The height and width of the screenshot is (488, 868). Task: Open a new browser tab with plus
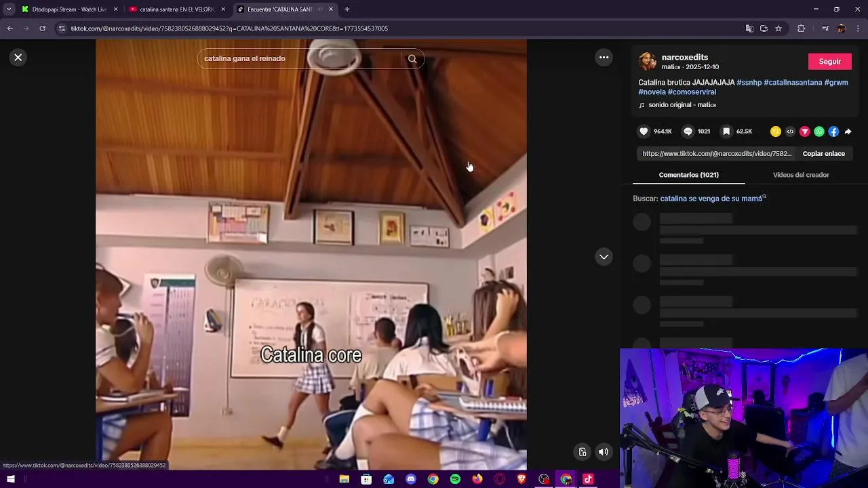tap(347, 9)
